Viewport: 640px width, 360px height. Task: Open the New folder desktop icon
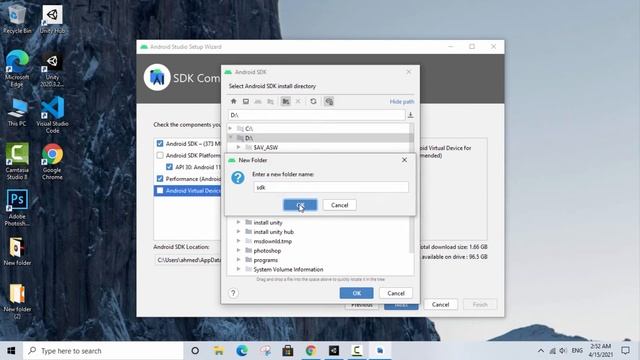coord(17,251)
